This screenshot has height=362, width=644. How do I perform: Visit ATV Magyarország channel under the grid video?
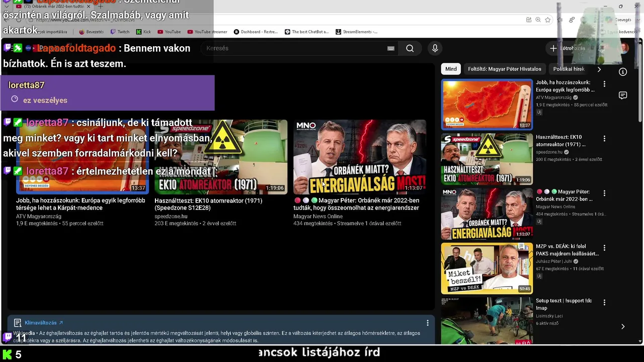coord(39,216)
